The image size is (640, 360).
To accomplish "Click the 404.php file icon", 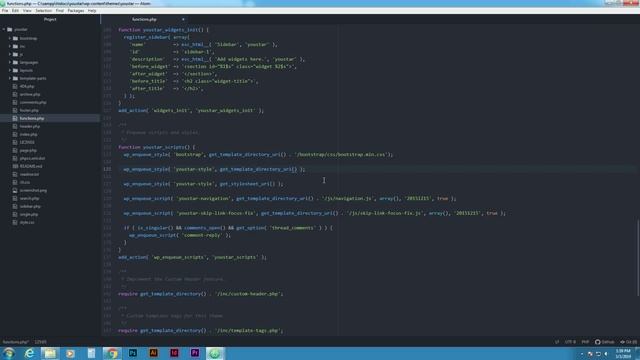I will tap(15, 86).
